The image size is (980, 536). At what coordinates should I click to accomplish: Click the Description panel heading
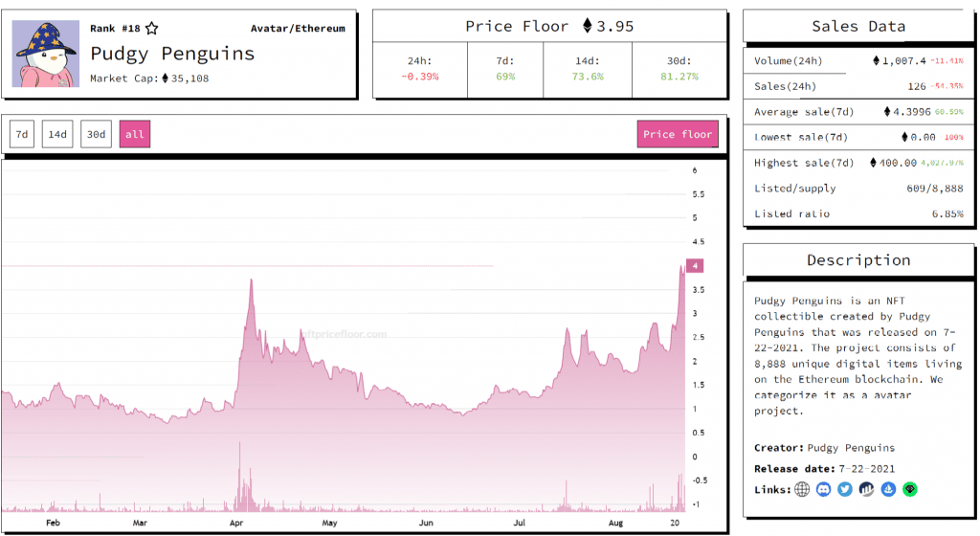tap(858, 260)
